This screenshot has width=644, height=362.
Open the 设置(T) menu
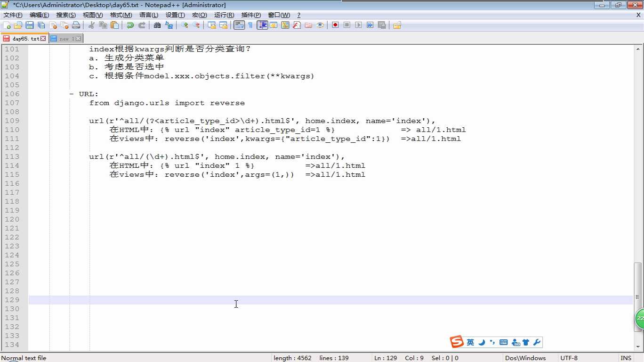(175, 15)
